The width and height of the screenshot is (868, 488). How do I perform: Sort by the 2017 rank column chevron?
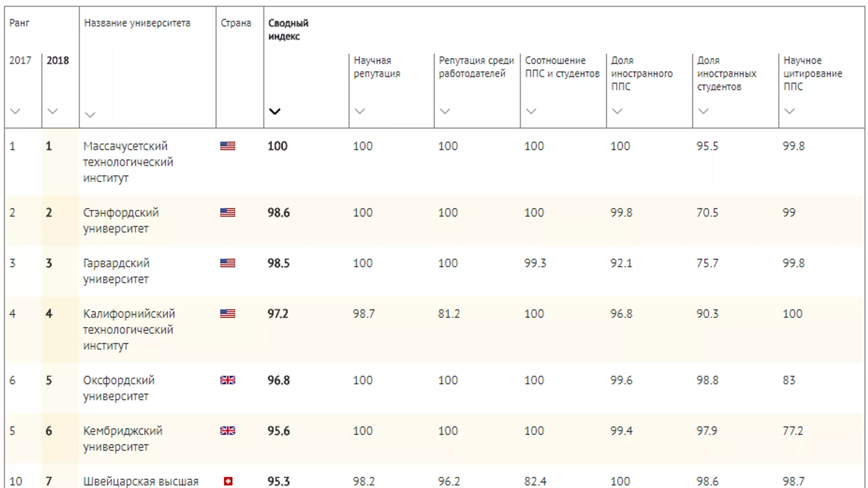click(x=15, y=111)
